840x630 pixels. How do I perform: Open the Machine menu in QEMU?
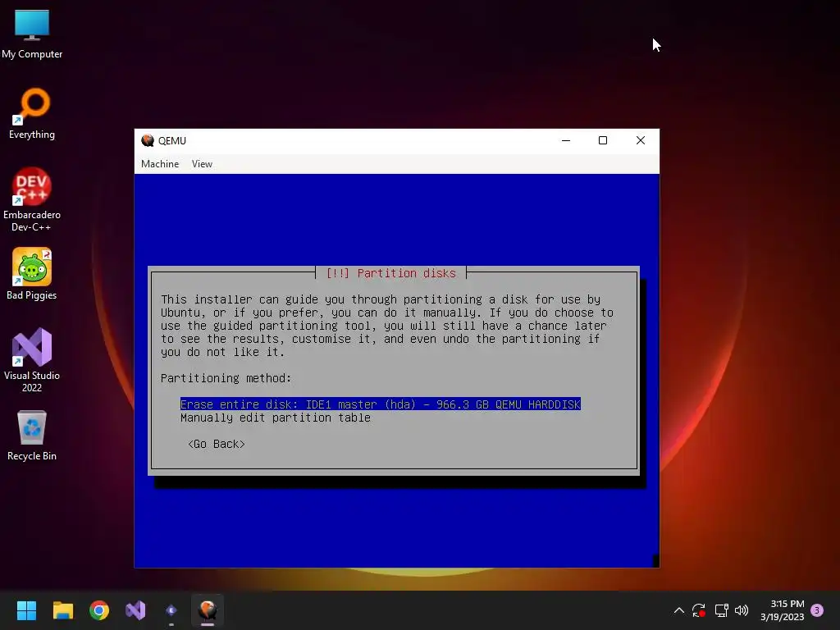click(x=160, y=164)
